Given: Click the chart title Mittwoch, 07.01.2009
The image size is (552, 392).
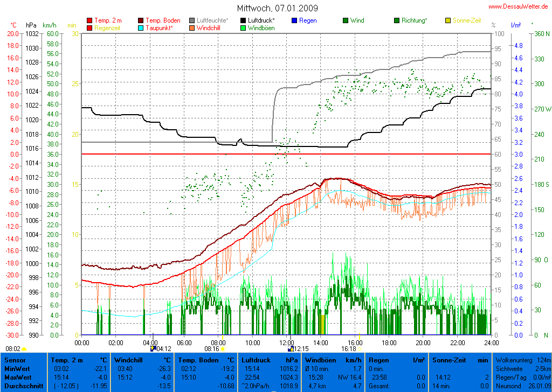Looking at the screenshot, I should click(x=277, y=8).
